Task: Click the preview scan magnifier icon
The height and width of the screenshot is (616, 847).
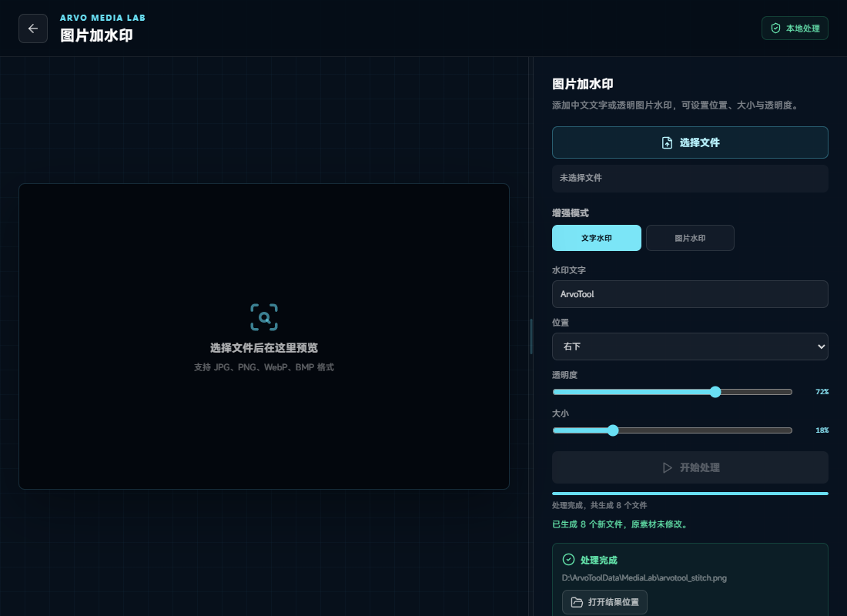Action: (264, 317)
